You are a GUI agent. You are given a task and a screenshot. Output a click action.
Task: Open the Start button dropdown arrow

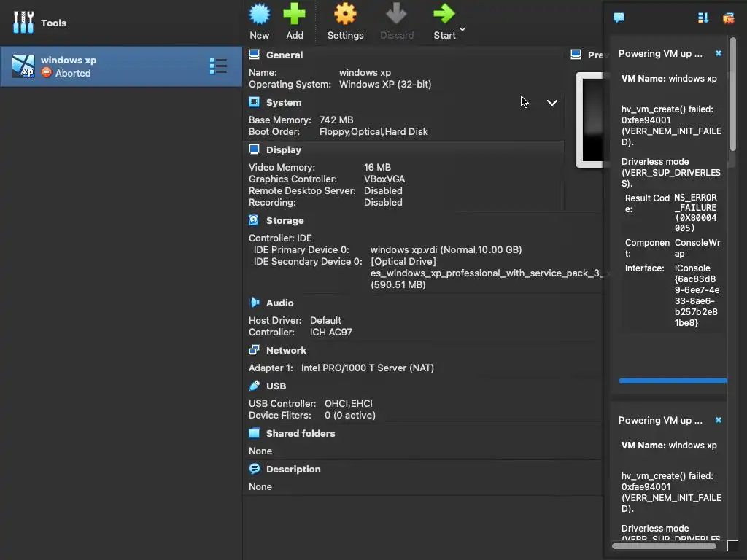(x=462, y=29)
